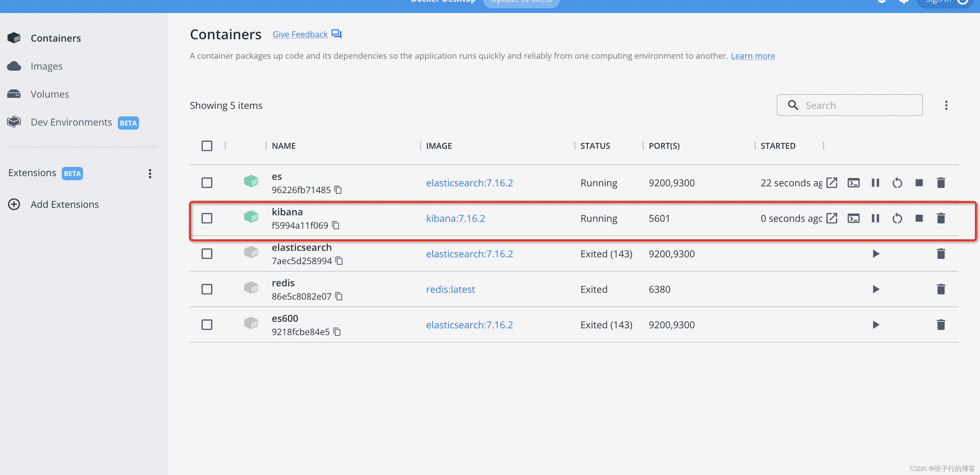The width and height of the screenshot is (980, 475).
Task: Pause the kibana container
Action: [x=876, y=218]
